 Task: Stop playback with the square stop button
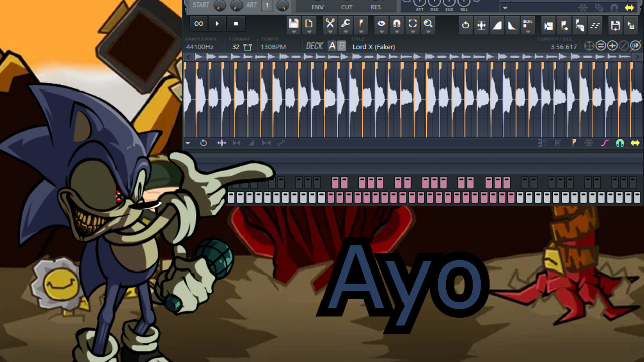click(x=236, y=24)
